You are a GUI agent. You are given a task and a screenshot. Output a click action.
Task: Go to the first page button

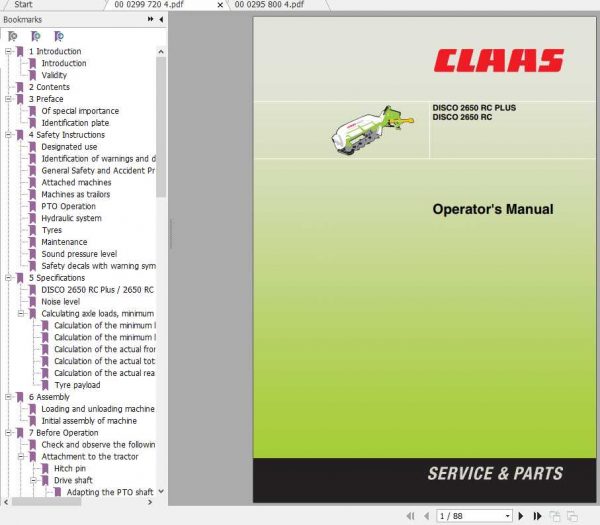point(411,516)
